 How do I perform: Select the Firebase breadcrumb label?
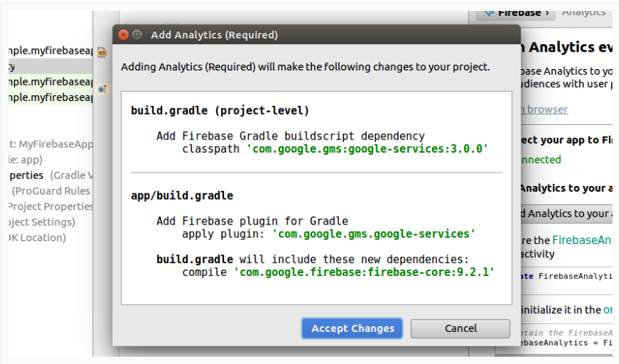(x=519, y=12)
